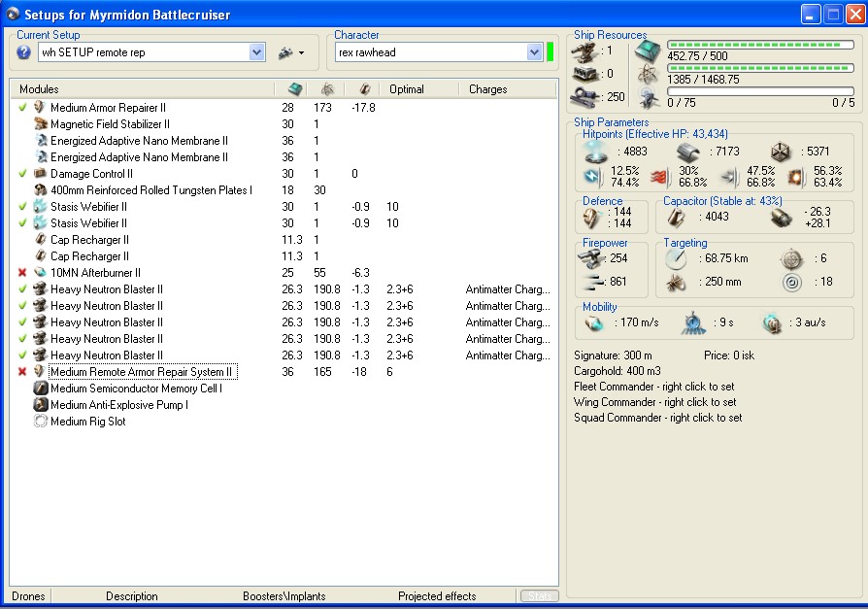Viewport: 868px width, 609px height.
Task: Switch to the Drones tab
Action: point(30,596)
